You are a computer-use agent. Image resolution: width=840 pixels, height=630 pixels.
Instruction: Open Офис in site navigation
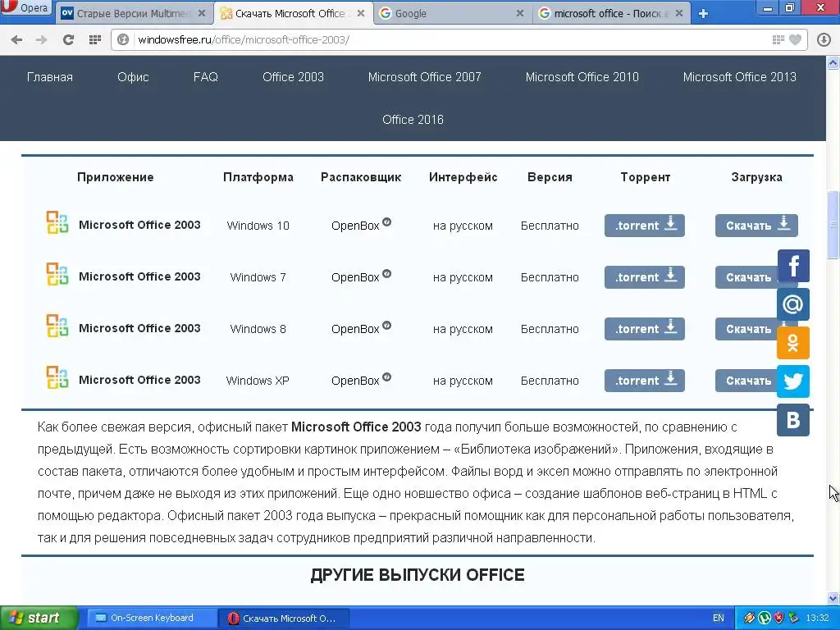pyautogui.click(x=133, y=77)
